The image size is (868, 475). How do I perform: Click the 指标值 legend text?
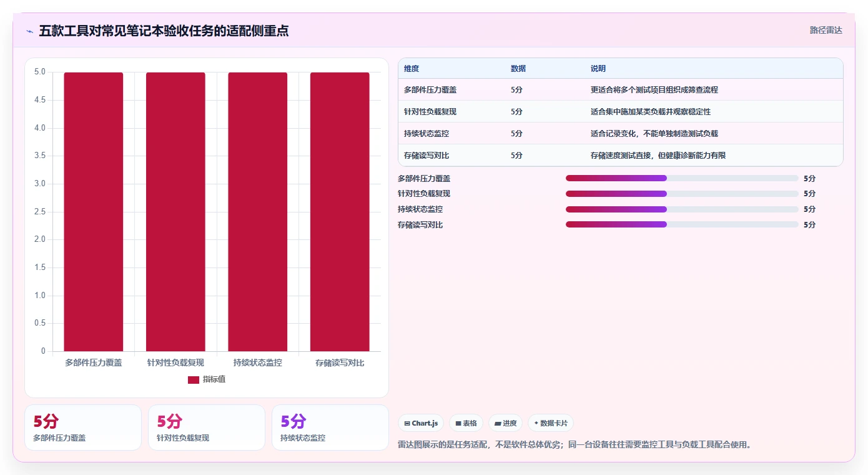[214, 379]
